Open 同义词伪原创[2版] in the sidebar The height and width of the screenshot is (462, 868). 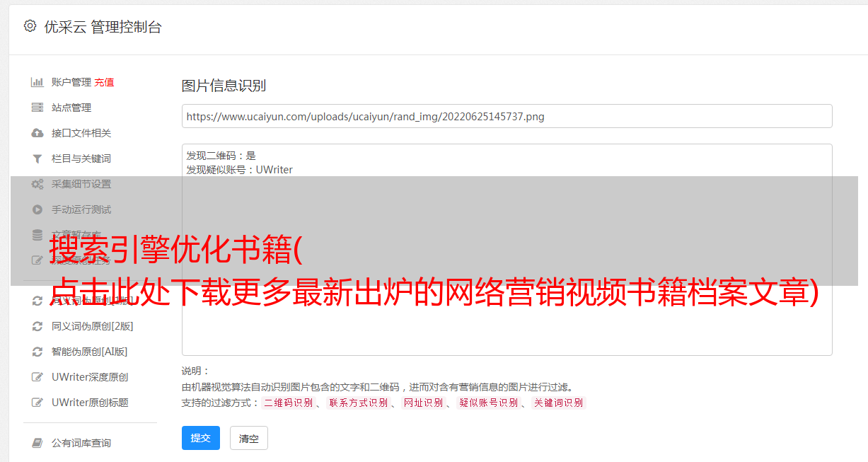coord(92,326)
